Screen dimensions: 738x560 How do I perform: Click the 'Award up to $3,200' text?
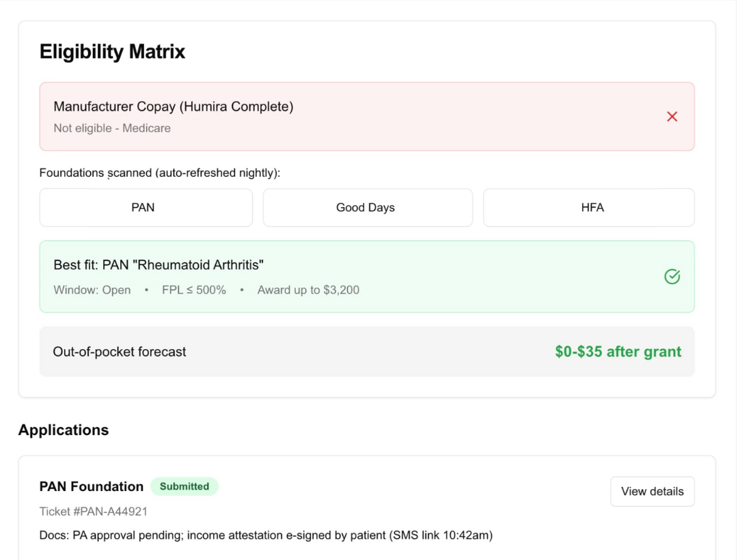(308, 290)
